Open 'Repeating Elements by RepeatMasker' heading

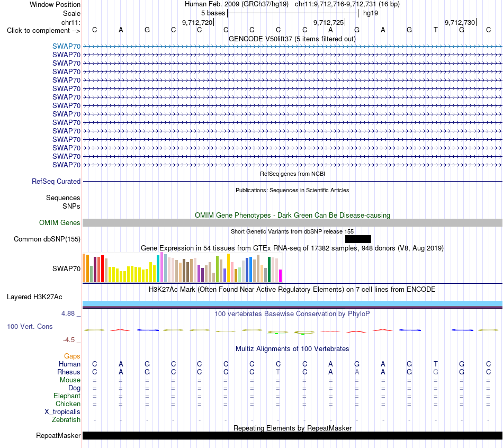tap(293, 428)
